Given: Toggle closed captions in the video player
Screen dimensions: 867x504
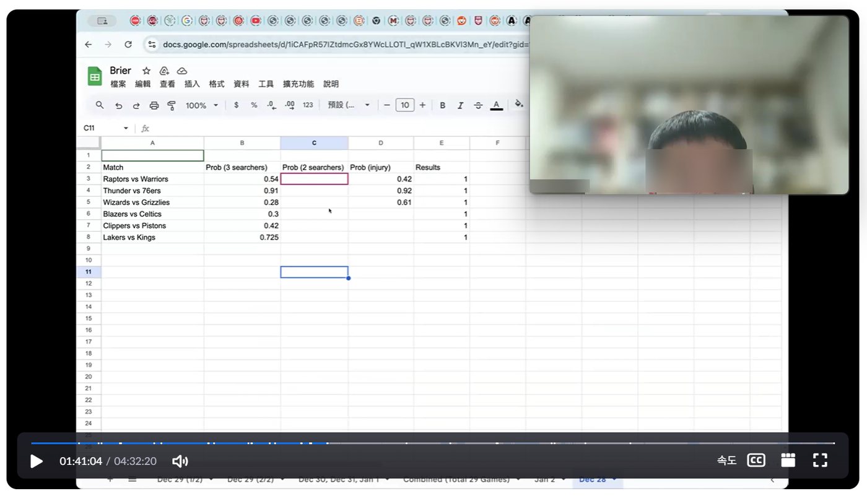Looking at the screenshot, I should tap(756, 460).
